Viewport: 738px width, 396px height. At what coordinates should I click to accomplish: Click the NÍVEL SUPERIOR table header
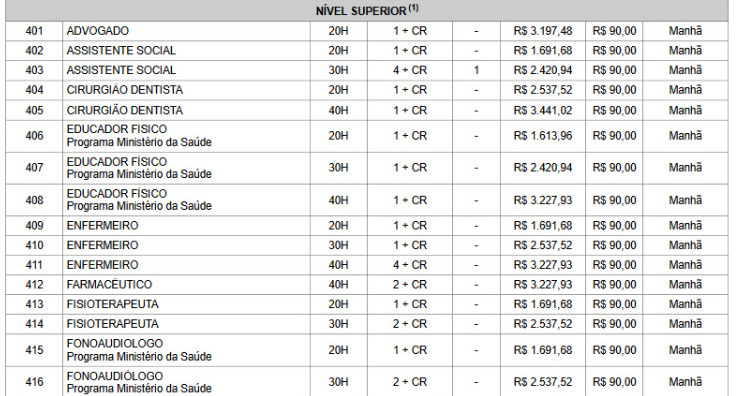[x=367, y=10]
